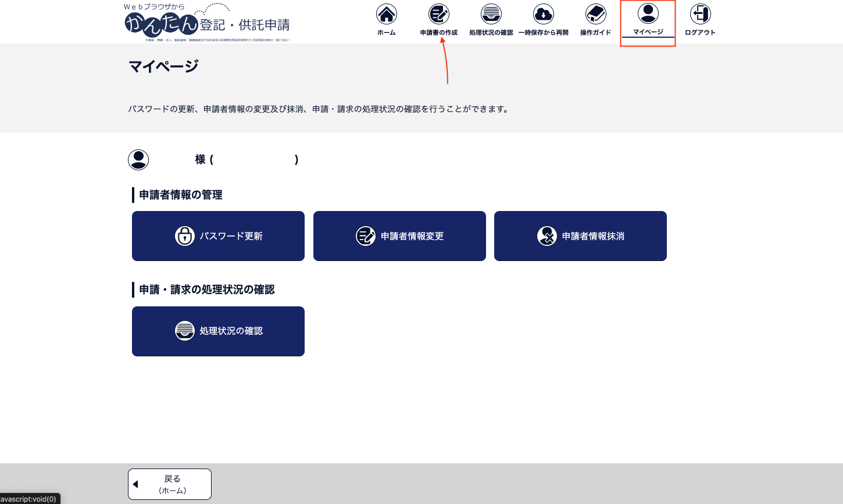The width and height of the screenshot is (843, 504).
Task: Click the かんたん登記・供託申請 site logo
Action: (207, 23)
